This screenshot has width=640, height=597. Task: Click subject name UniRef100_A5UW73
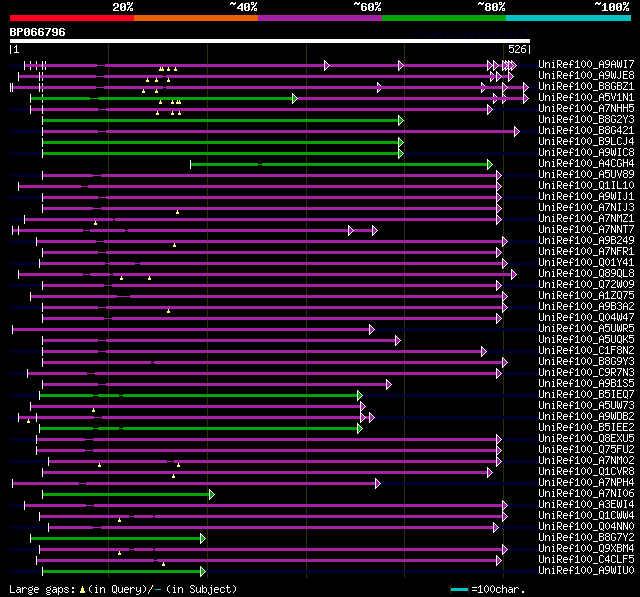[x=586, y=406]
